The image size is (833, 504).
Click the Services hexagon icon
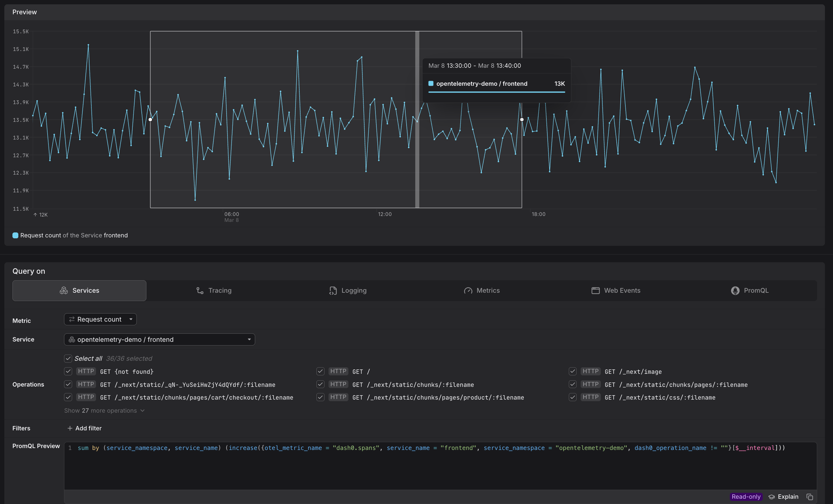tap(64, 290)
